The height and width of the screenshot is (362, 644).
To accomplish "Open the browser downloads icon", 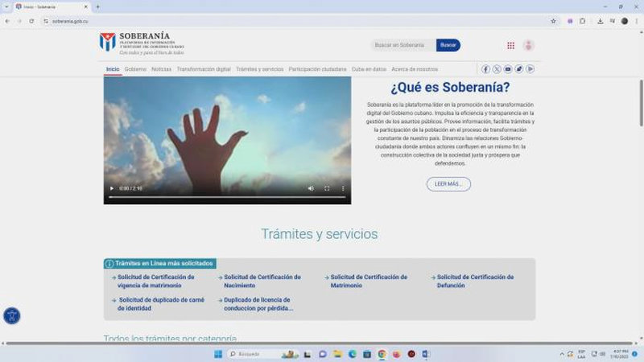I will (x=600, y=21).
